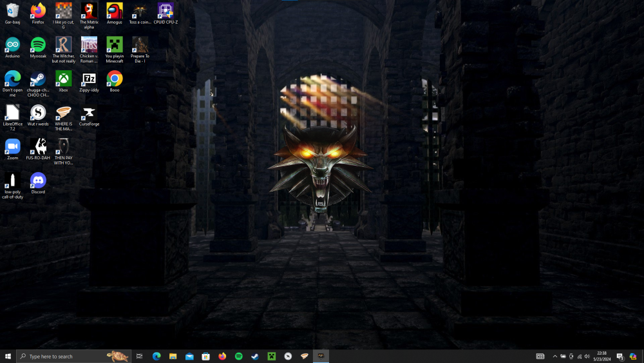Select the Xbox desktop shortcut
The width and height of the screenshot is (644, 363).
(63, 81)
